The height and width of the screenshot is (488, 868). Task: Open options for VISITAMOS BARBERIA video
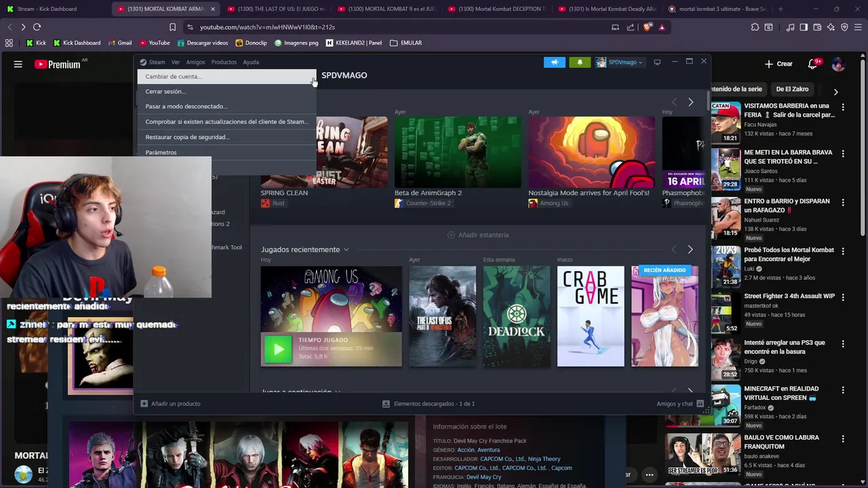pos(843,107)
